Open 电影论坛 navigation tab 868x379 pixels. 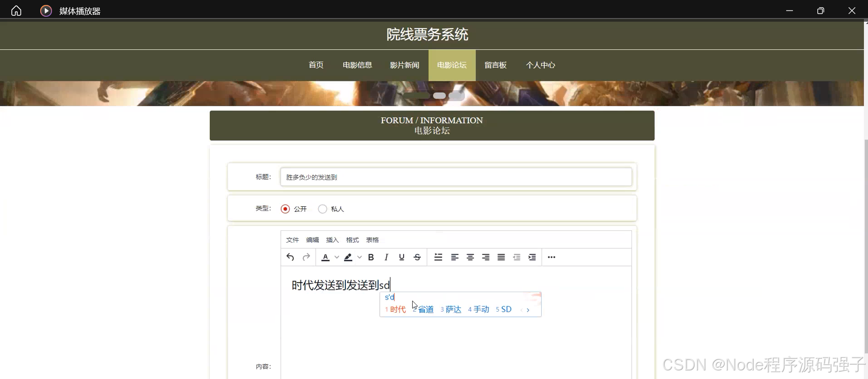[452, 65]
